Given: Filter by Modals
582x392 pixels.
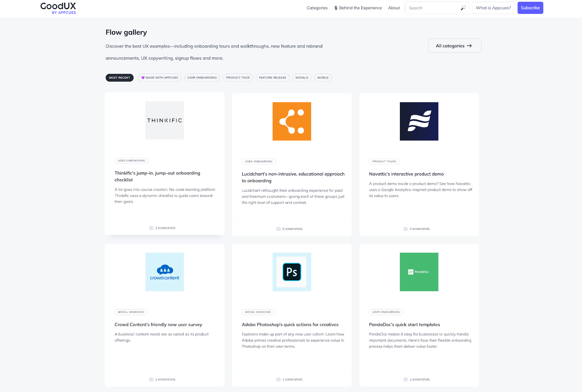Looking at the screenshot, I should tap(302, 78).
